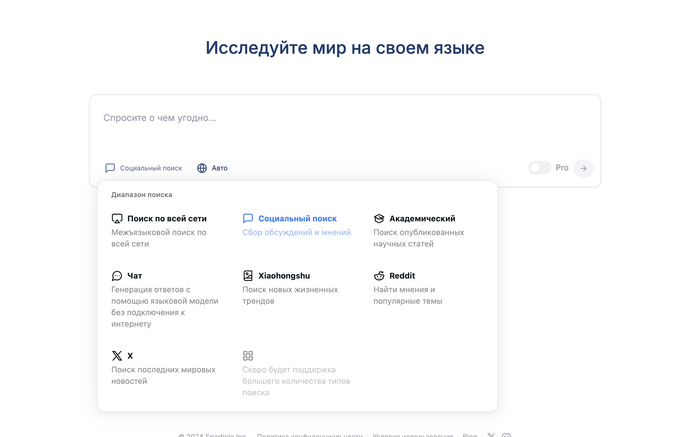The width and height of the screenshot is (700, 437).
Task: Open the Условия использования footer link
Action: click(x=412, y=435)
